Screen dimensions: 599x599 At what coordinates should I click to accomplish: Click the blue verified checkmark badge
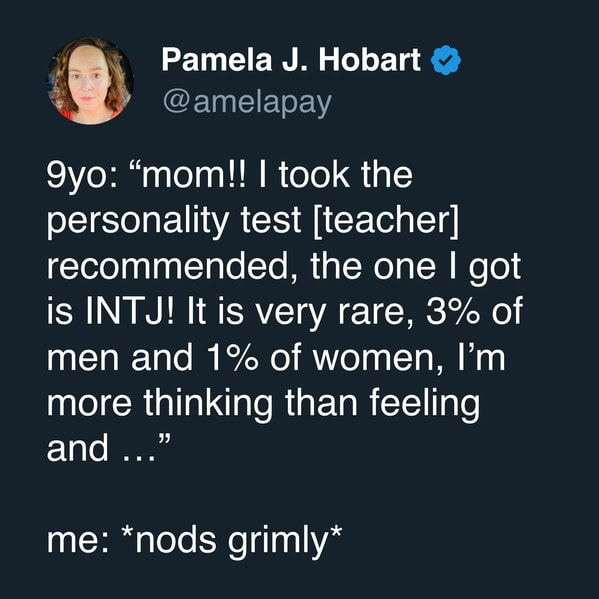446,60
